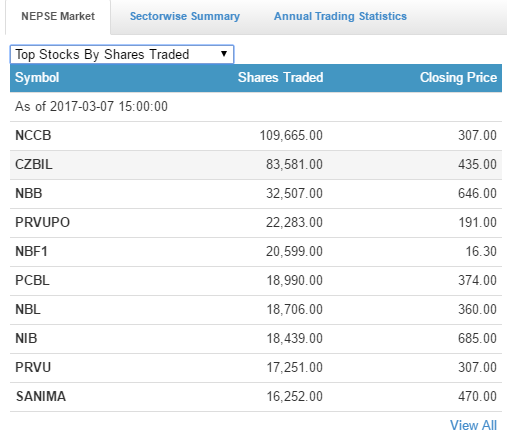Open the Top Stocks By Shares Traded dropdown

click(122, 54)
